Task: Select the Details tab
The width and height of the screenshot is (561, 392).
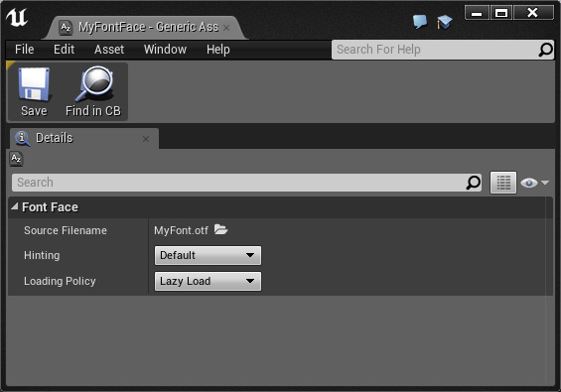Action: [x=84, y=138]
